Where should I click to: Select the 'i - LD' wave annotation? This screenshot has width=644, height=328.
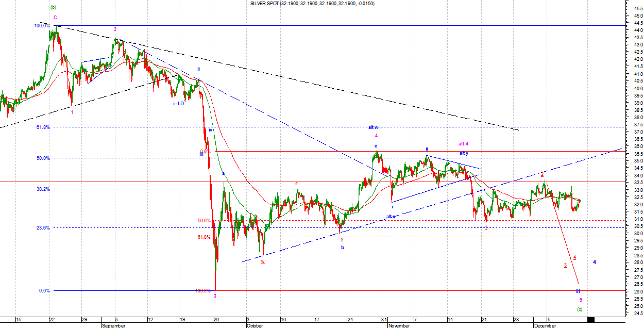(x=179, y=104)
